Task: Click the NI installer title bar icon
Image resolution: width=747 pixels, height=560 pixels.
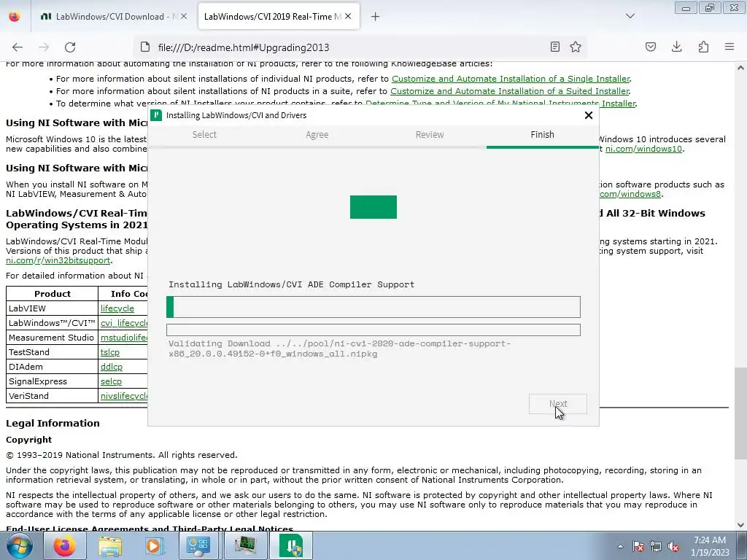Action: click(156, 115)
